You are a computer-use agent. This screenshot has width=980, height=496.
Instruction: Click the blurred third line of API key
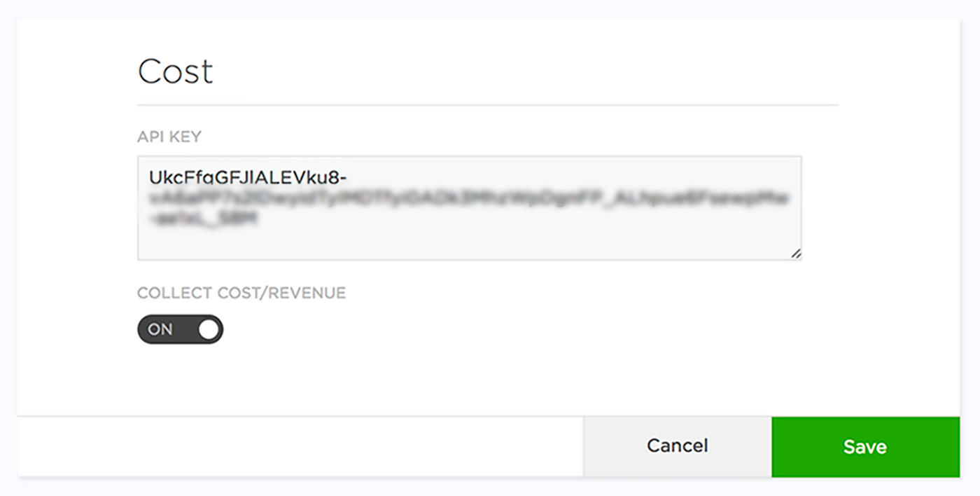204,219
